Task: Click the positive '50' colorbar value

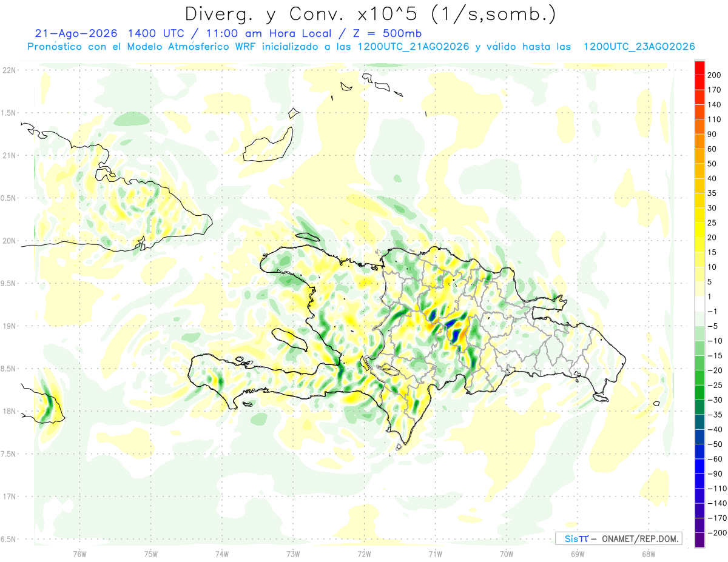Action: point(712,164)
